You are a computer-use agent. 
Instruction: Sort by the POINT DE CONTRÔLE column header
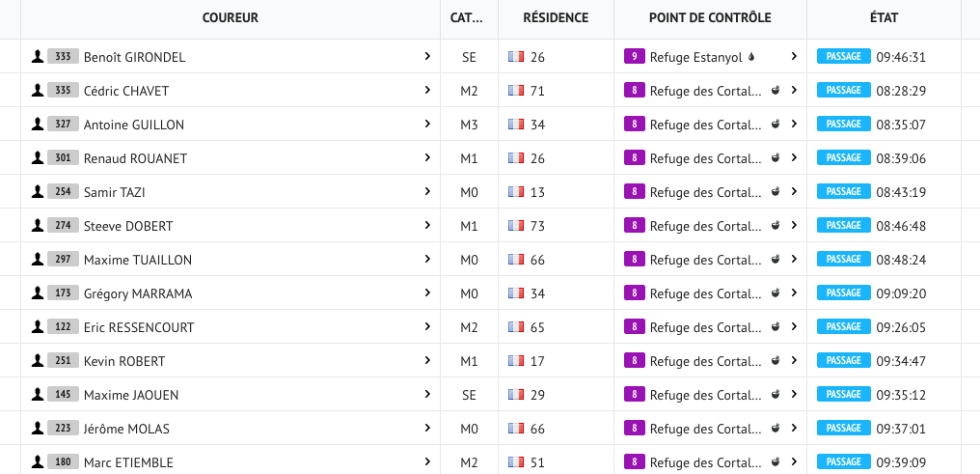710,18
